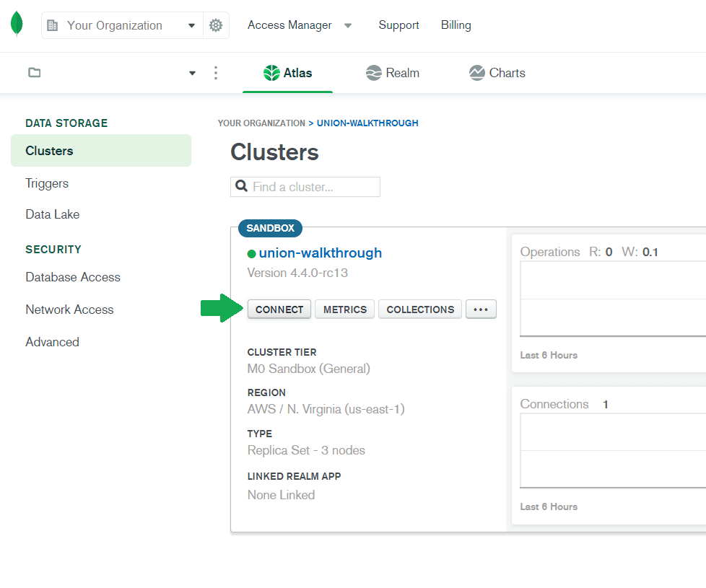Open organization settings via gear icon
The width and height of the screenshot is (706, 588).
click(216, 25)
